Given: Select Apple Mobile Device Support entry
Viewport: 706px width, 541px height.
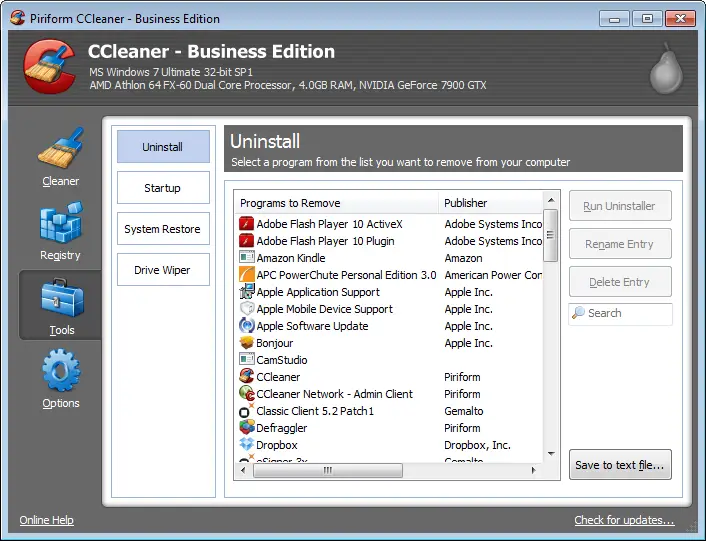Looking at the screenshot, I should point(389,309).
